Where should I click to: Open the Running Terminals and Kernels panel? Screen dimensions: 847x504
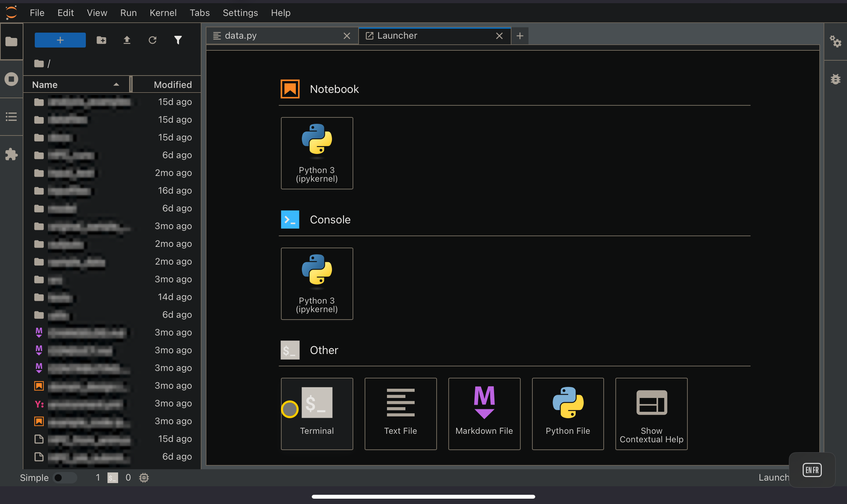[x=11, y=79]
